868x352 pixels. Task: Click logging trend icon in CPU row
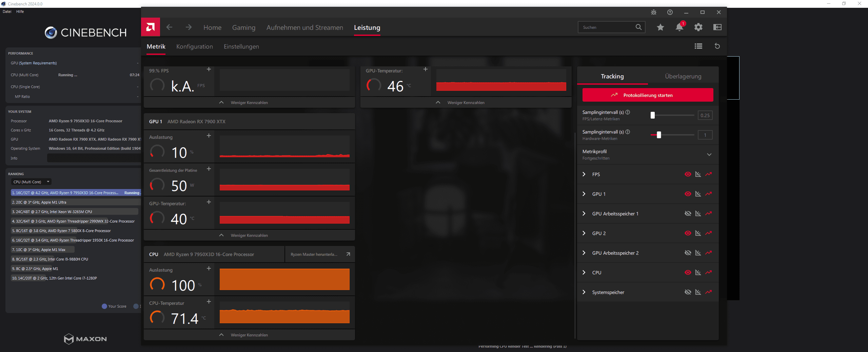[x=709, y=272]
